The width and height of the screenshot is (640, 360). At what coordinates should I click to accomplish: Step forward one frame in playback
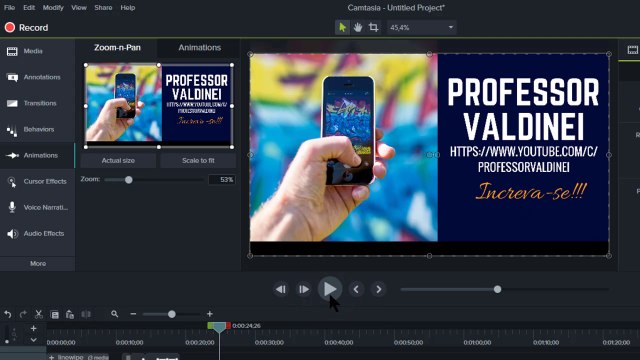[x=304, y=289]
